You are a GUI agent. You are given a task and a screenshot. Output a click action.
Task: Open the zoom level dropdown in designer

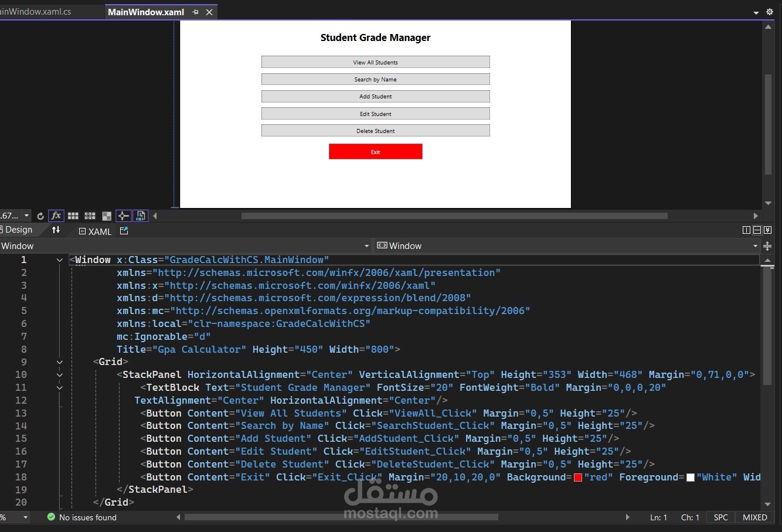pyautogui.click(x=26, y=216)
